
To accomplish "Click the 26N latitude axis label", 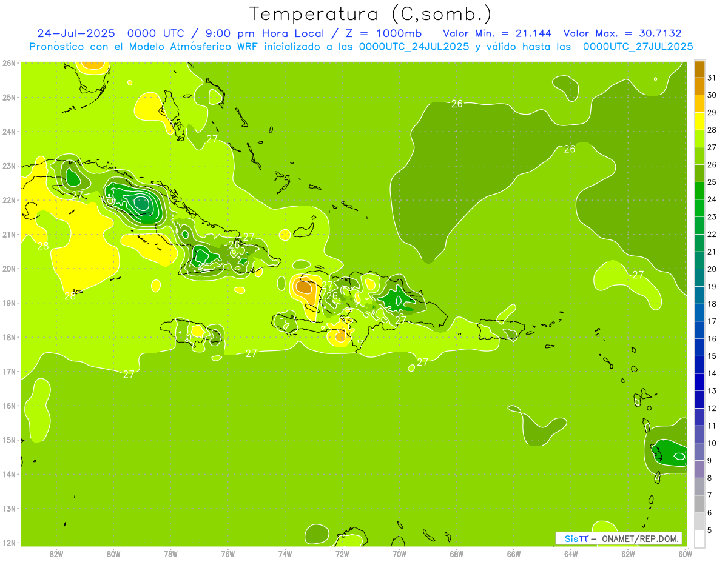I will (8, 62).
